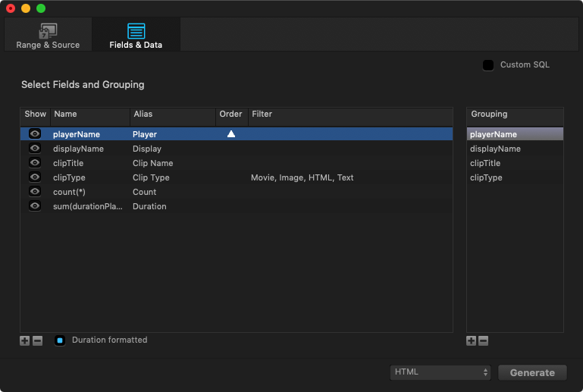The image size is (583, 392).
Task: Toggle visibility of sum(durationPlayed) field
Action: coord(35,206)
